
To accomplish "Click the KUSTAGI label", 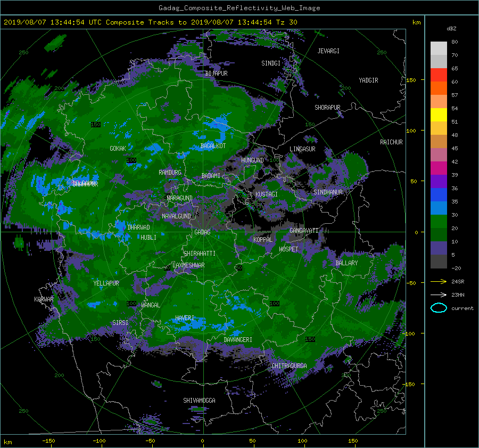I will coord(267,194).
